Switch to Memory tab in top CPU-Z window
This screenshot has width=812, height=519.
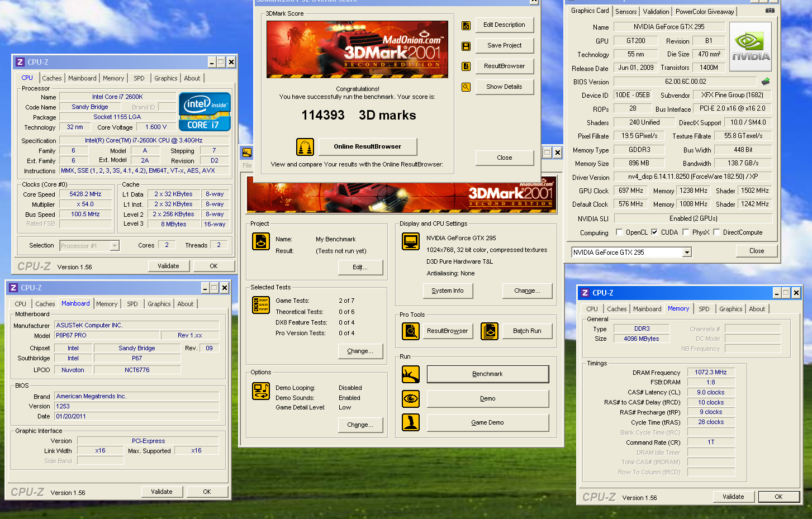113,78
